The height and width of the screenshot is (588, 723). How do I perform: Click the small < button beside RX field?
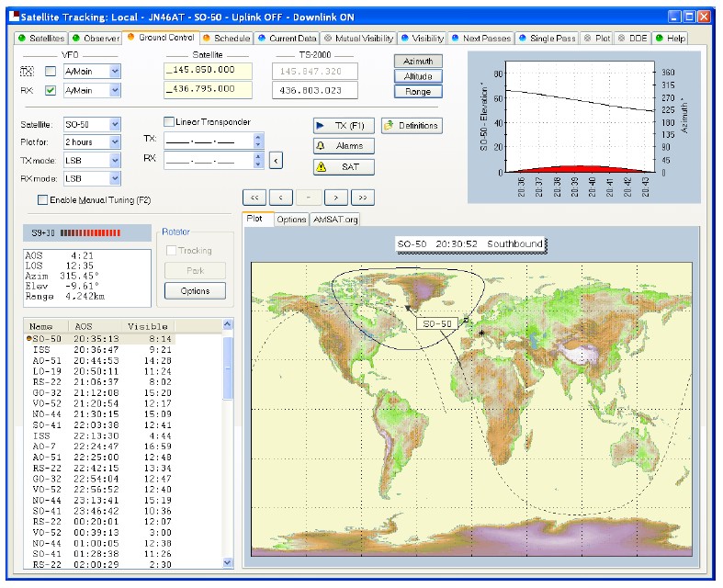276,161
